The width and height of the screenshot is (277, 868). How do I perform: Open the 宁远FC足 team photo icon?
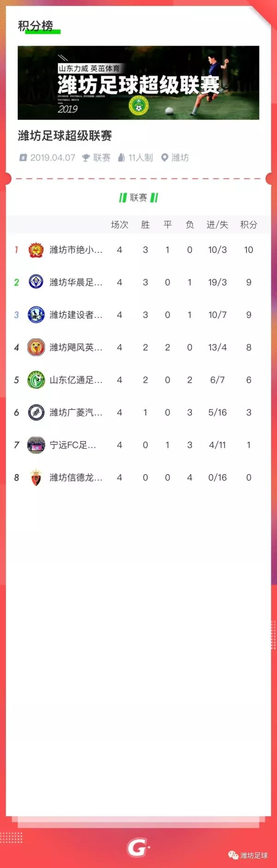[x=36, y=445]
